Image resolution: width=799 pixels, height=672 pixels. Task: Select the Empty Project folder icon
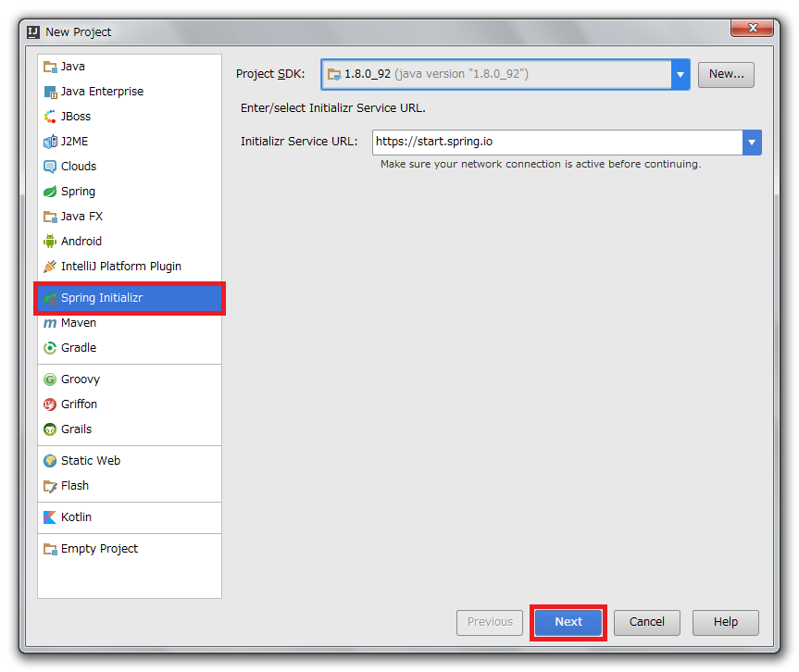50,549
